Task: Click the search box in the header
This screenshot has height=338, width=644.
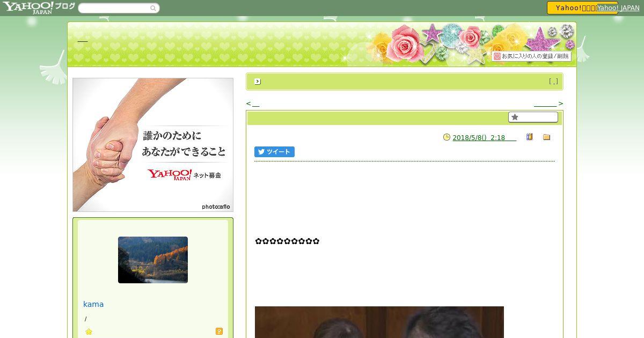Action: click(x=119, y=8)
